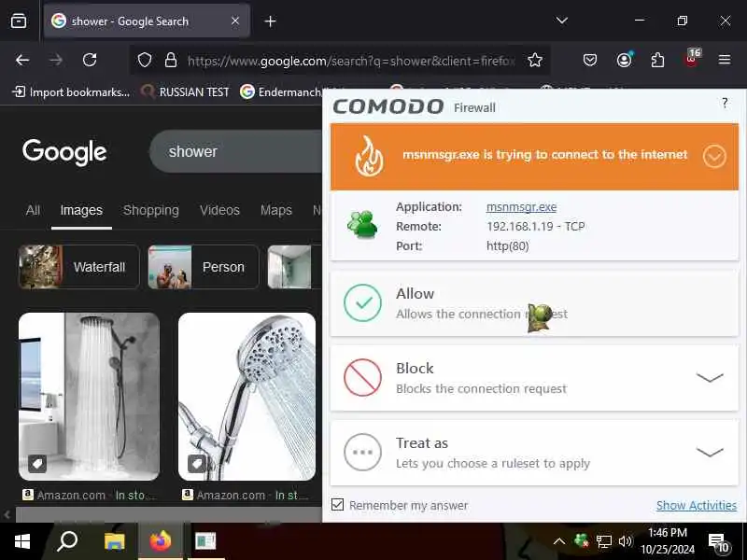Open the first Amazon.com 'In sto...' source link

[x=90, y=496]
